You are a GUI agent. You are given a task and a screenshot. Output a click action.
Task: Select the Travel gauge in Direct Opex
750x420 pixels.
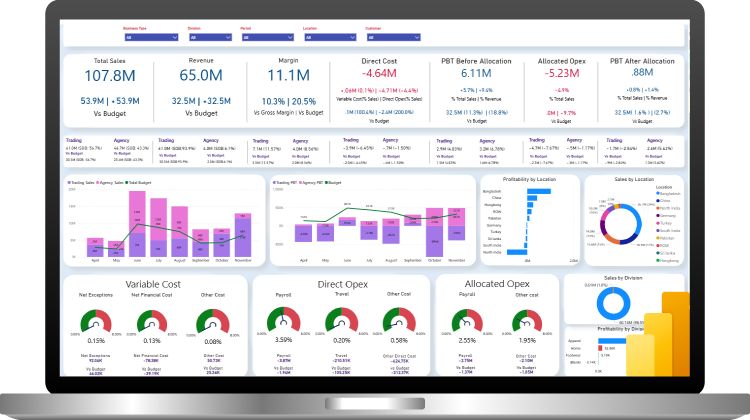coord(343,321)
